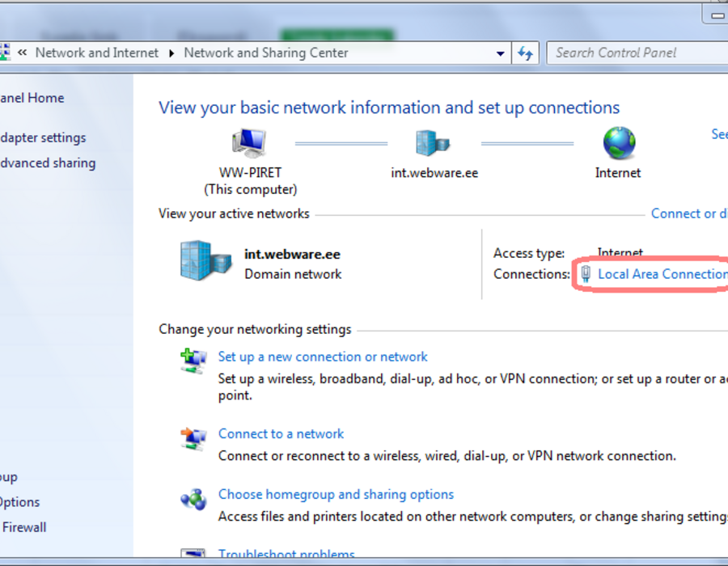This screenshot has height=566, width=728.
Task: Click the bold int.webware.ee network name
Action: 292,254
